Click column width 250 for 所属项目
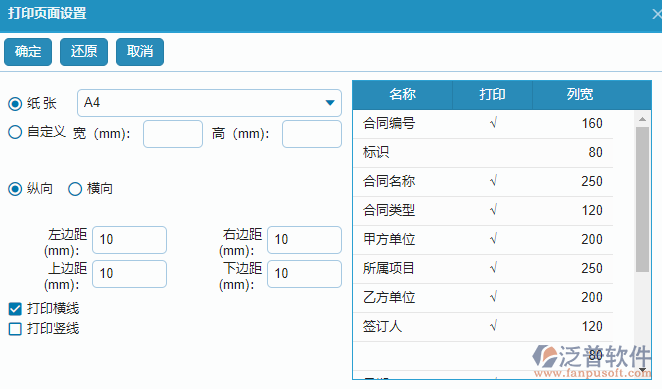 (592, 269)
